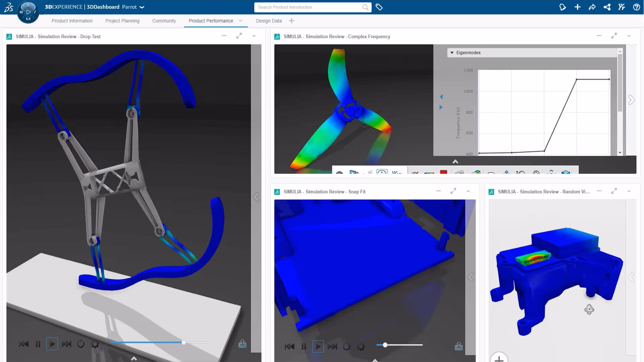Collapse the Drop Test bottom bar with the up chevron

click(x=134, y=359)
